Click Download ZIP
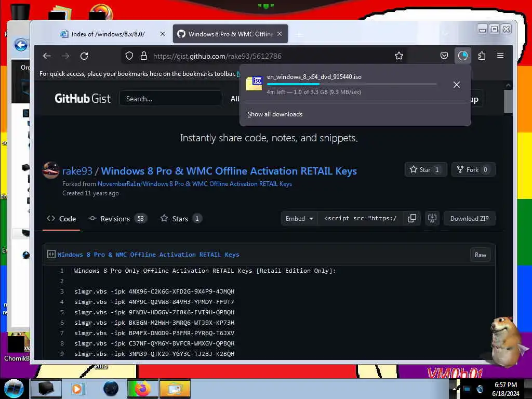This screenshot has height=399, width=532. 470,219
